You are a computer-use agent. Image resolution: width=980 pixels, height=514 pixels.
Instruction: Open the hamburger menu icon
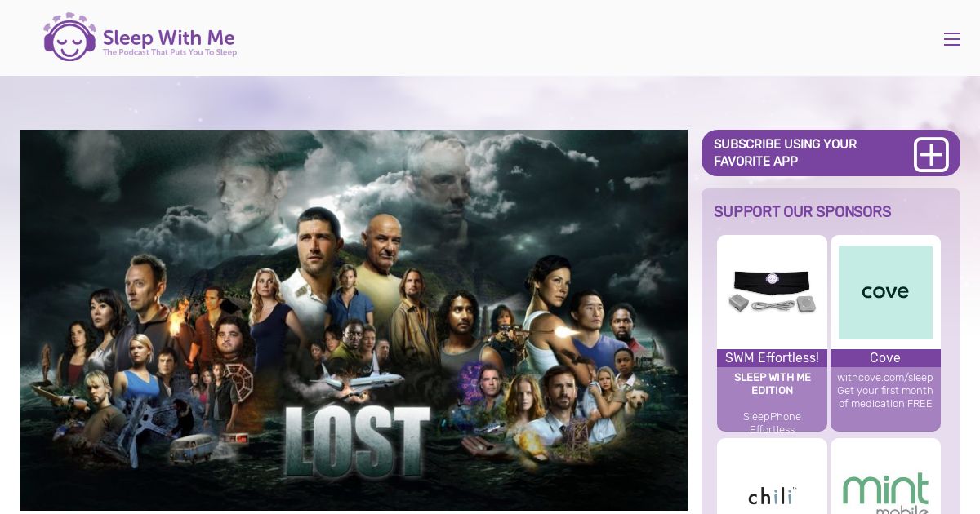[951, 39]
